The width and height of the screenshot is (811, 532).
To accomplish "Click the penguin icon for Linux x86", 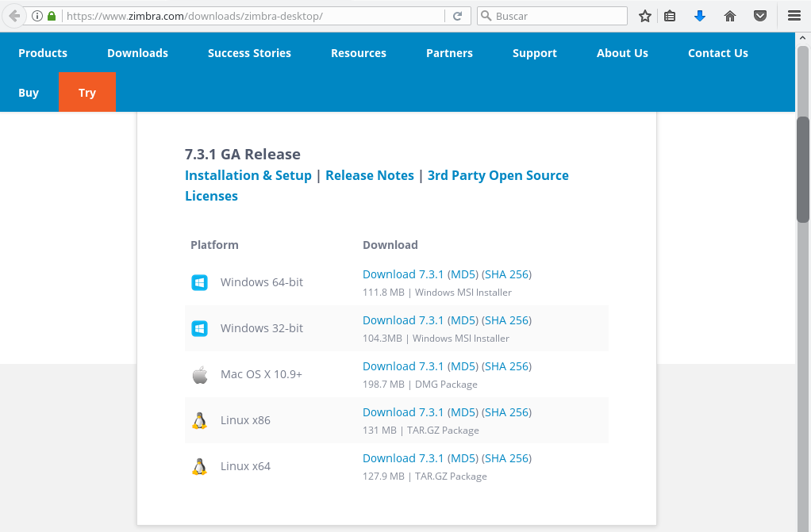I will tap(200, 420).
